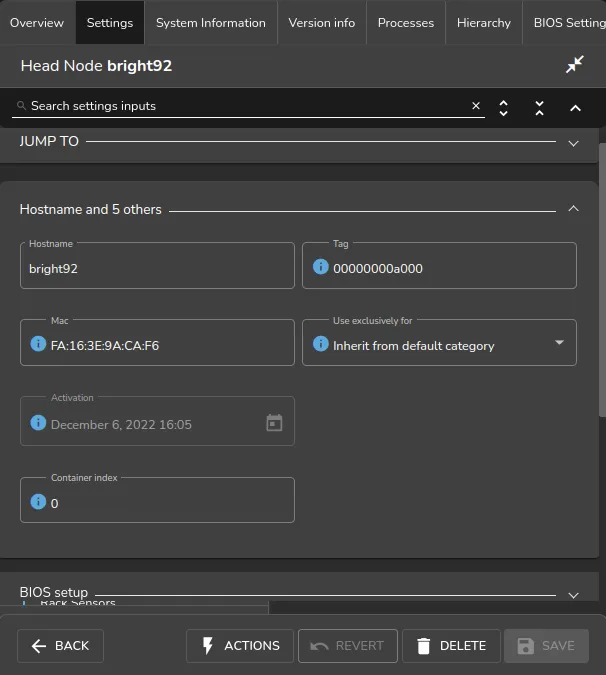Screen dimensions: 606x675
Task: Go to the Processes tab
Action: tap(406, 22)
